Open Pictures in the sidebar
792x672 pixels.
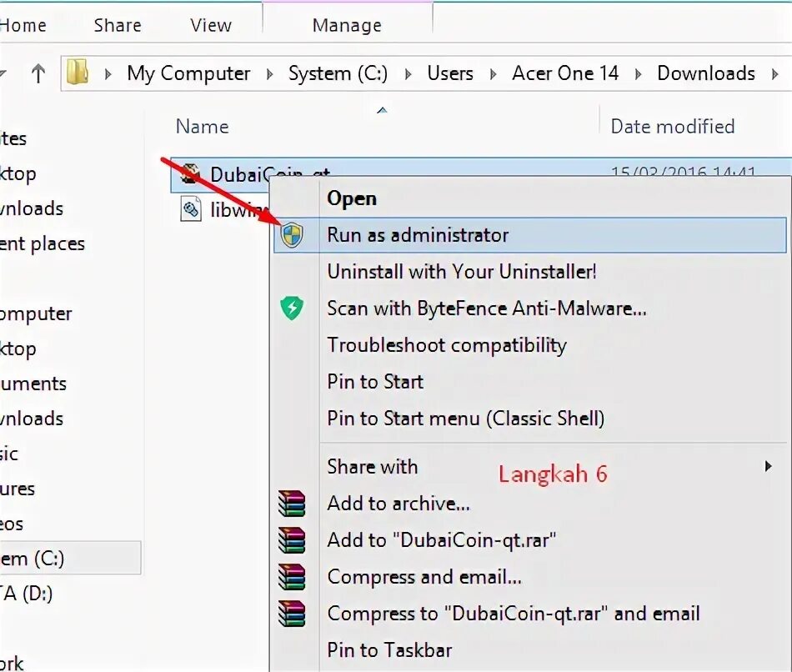[18, 489]
